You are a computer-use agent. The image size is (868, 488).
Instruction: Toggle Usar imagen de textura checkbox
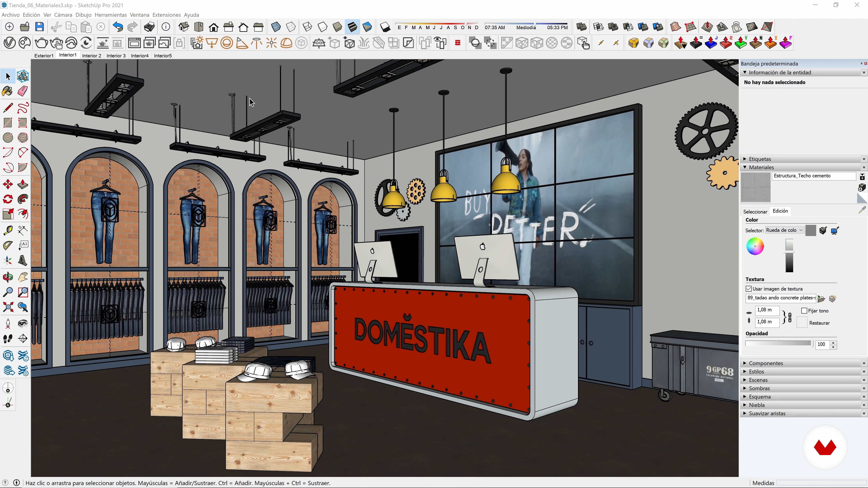click(749, 289)
